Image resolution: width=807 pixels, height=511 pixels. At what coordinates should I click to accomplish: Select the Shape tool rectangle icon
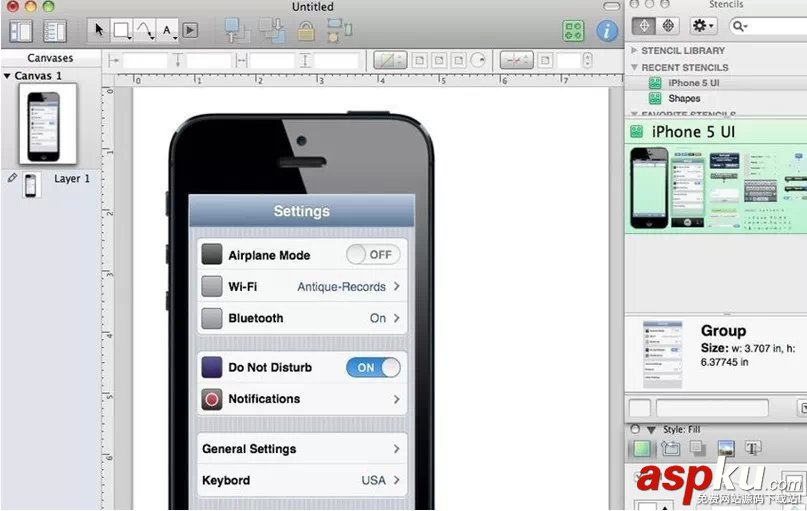point(121,30)
